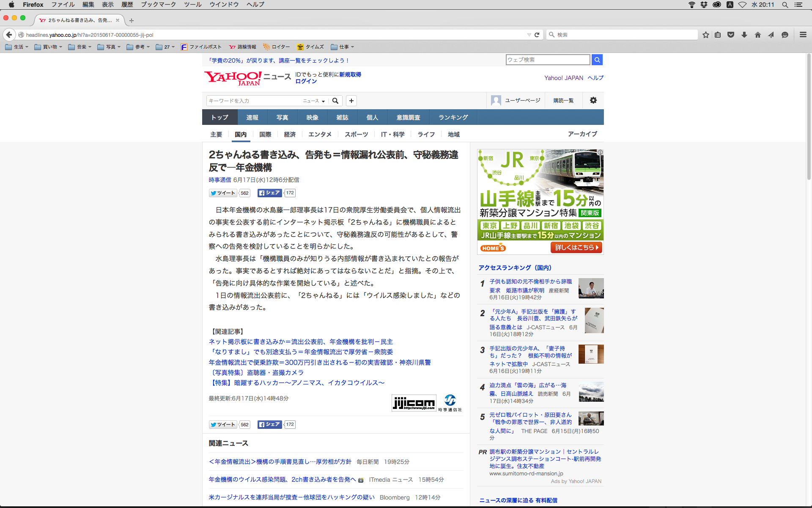
Task: Open the Firefox downloads arrow icon
Action: pos(744,35)
